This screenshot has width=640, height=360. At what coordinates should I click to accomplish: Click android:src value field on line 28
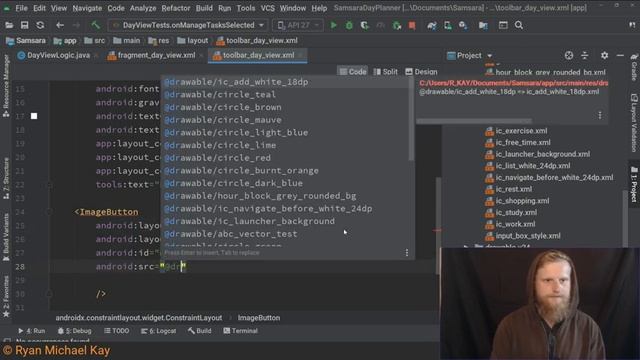(x=173, y=267)
